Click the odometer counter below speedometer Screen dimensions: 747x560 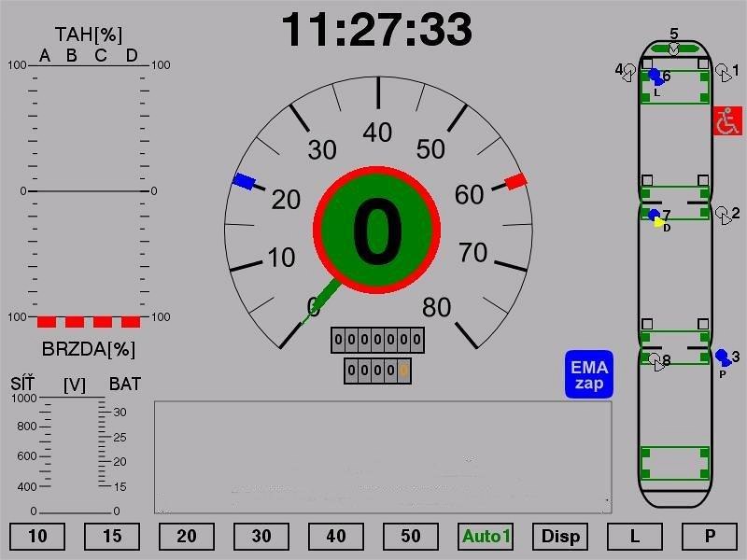pos(377,340)
